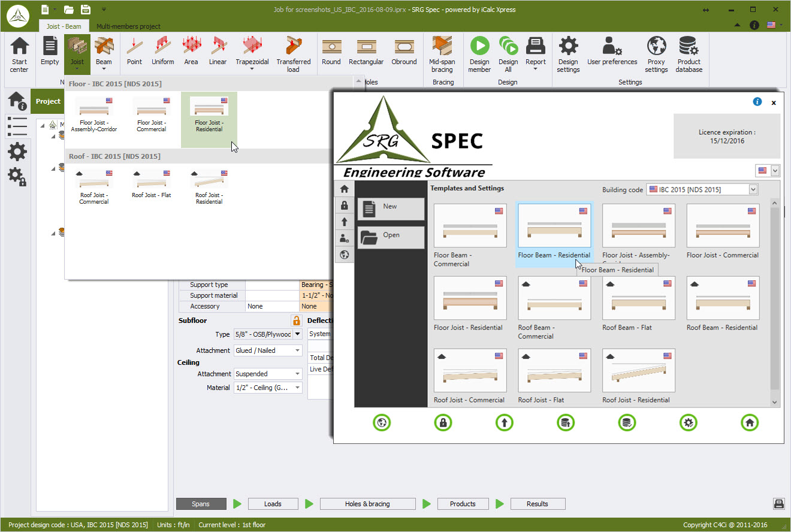Click Open in the start center
791x532 pixels.
[391, 237]
